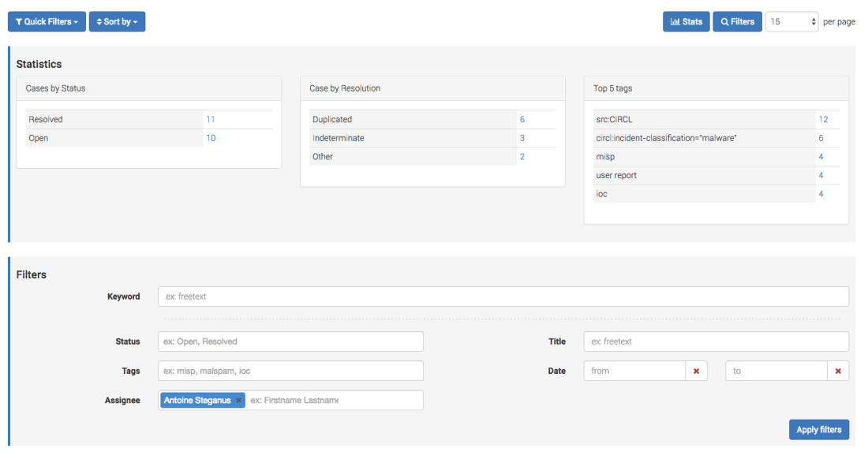The image size is (868, 459).
Task: Focus the Keyword freetext field
Action: tap(503, 297)
